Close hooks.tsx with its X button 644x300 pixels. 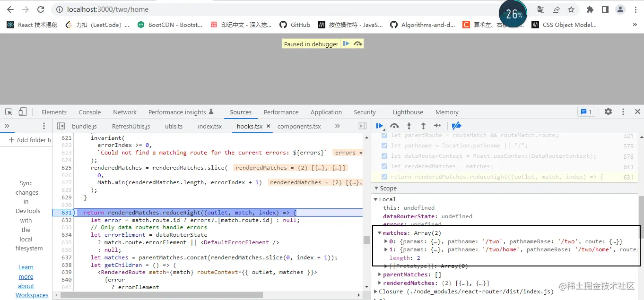coord(268,126)
